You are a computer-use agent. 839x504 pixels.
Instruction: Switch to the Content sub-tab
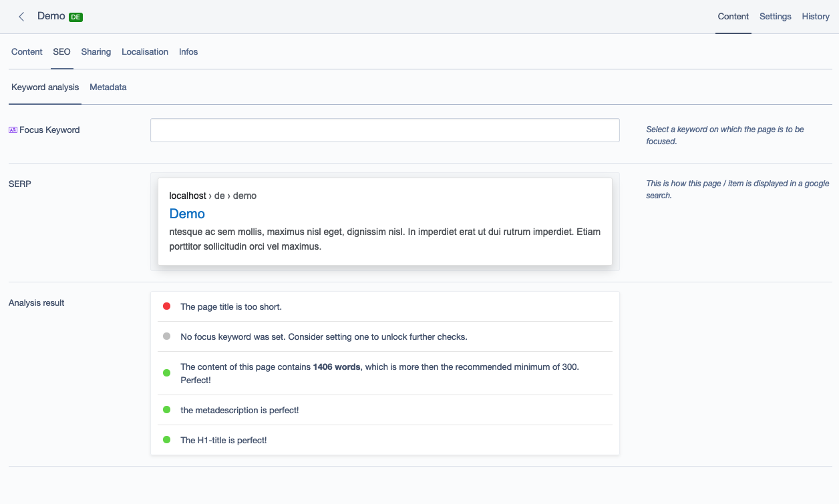(x=27, y=51)
